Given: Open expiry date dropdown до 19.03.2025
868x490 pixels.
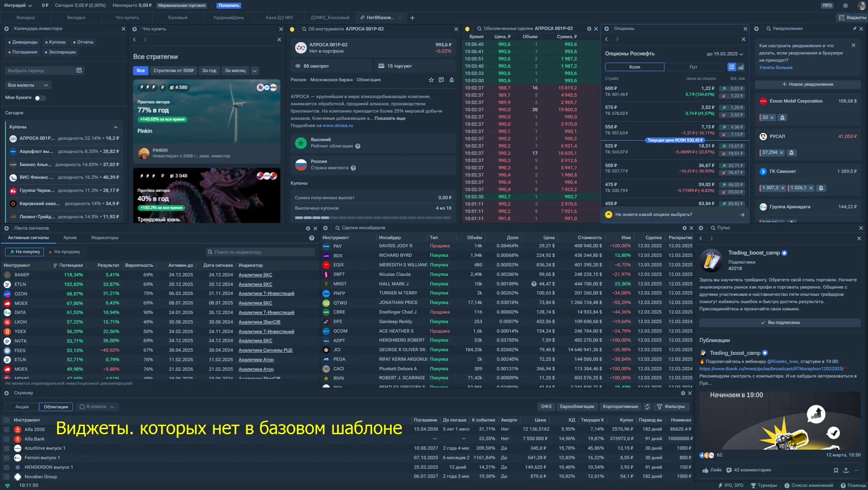Looking at the screenshot, I should (x=725, y=54).
